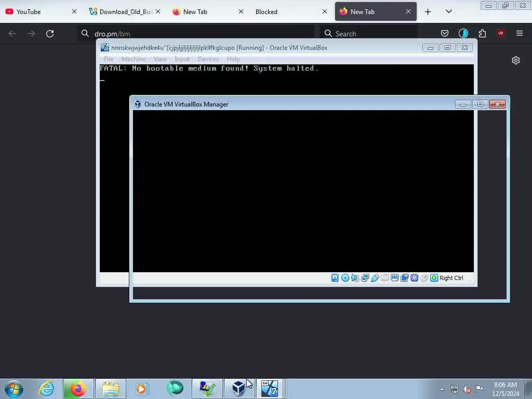This screenshot has width=532, height=399.
Task: Open the uBlock Origin extension icon
Action: click(501, 33)
